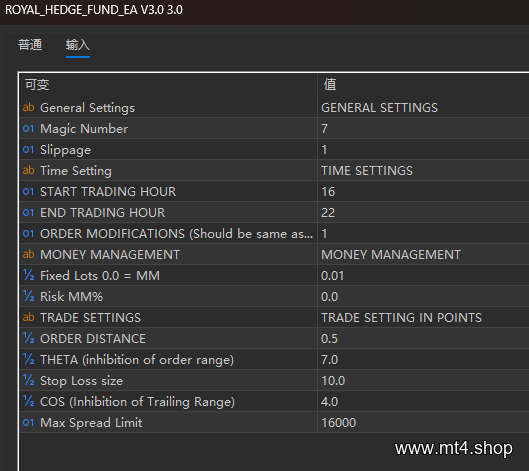Edit the GENERAL SETTINGS value cell

pos(423,108)
